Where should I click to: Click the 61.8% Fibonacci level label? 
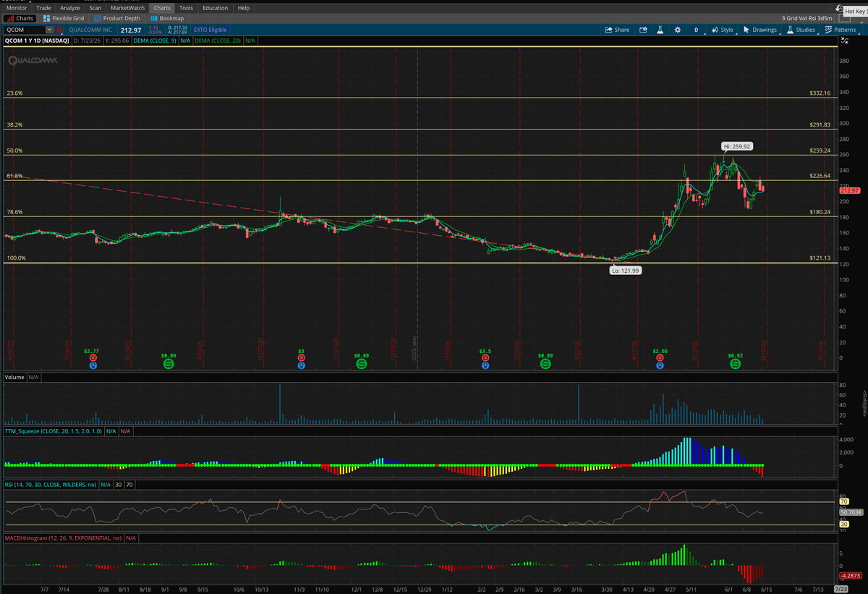tap(14, 176)
